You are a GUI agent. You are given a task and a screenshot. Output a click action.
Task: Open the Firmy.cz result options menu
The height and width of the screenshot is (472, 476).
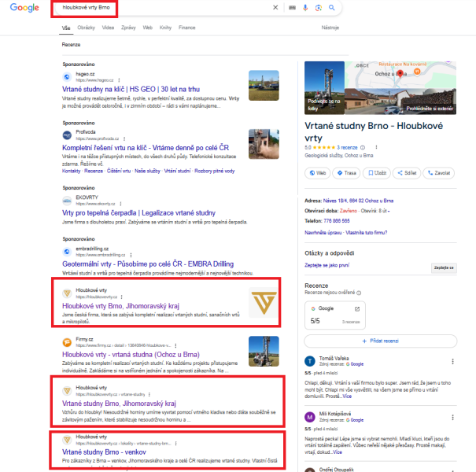coord(175,345)
